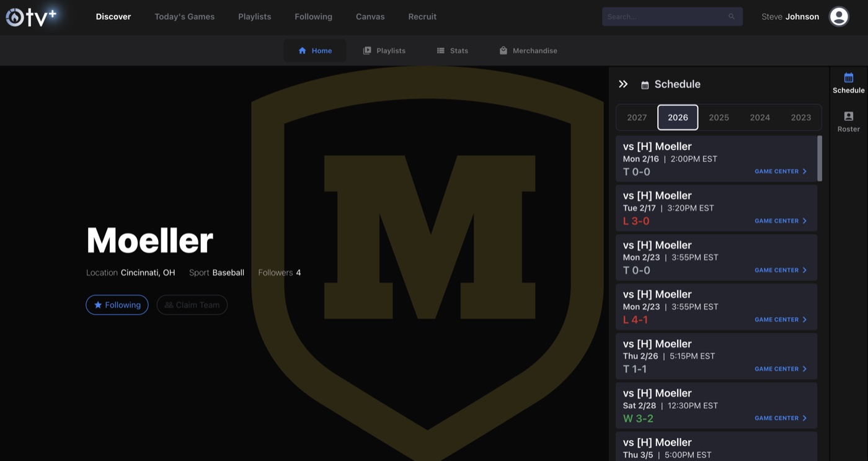Open the Recruit menu item
868x461 pixels.
coord(422,17)
